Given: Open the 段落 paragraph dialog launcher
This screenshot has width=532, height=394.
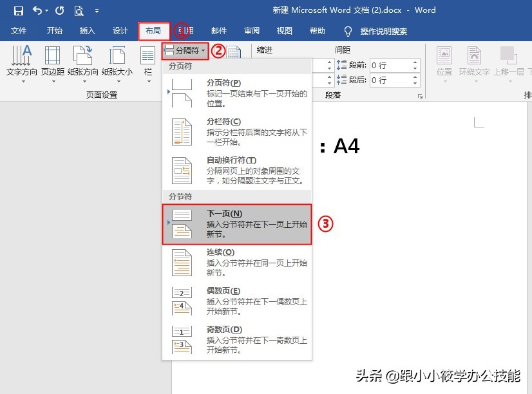Looking at the screenshot, I should 421,96.
